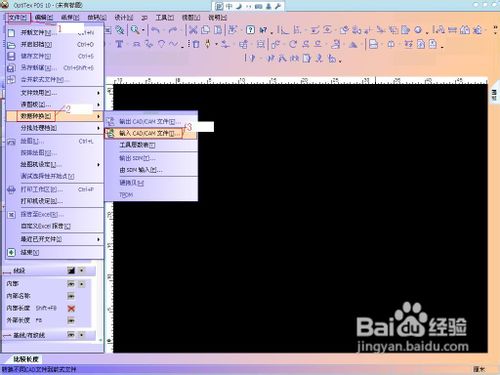Viewport: 500px width, 375px height.
Task: Choose 合并款式文件 merge style file entry
Action: point(55,80)
